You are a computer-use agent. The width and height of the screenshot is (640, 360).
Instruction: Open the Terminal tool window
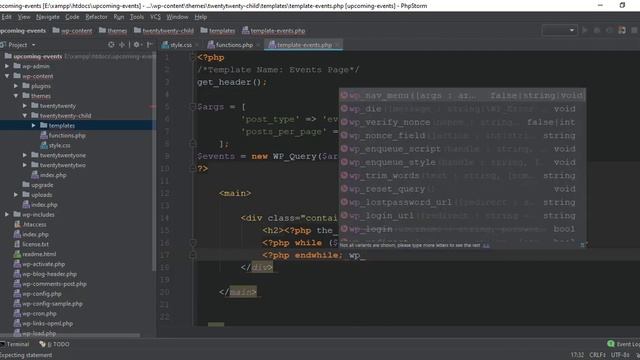(x=15, y=344)
